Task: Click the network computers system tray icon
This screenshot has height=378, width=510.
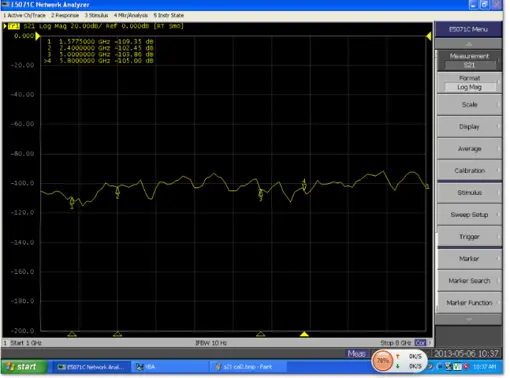Action: coord(449,367)
